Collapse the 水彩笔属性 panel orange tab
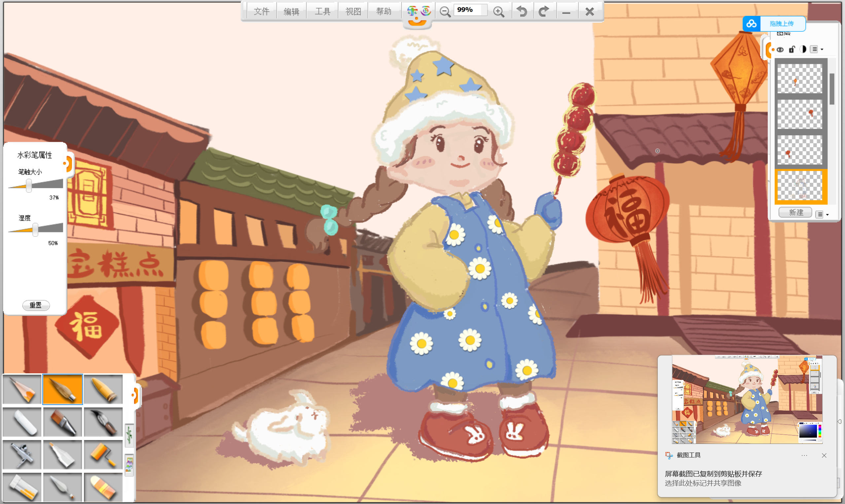845x504 pixels. (68, 164)
